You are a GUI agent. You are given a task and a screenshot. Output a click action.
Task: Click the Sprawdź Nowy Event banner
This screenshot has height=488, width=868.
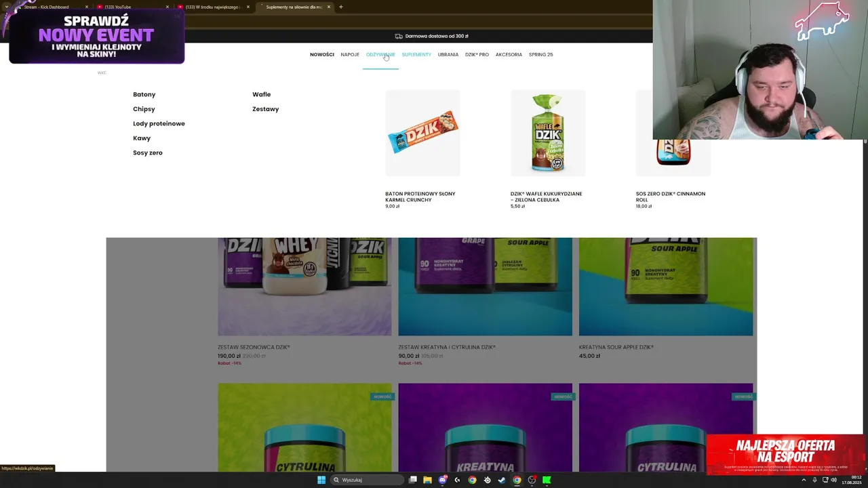(96, 37)
